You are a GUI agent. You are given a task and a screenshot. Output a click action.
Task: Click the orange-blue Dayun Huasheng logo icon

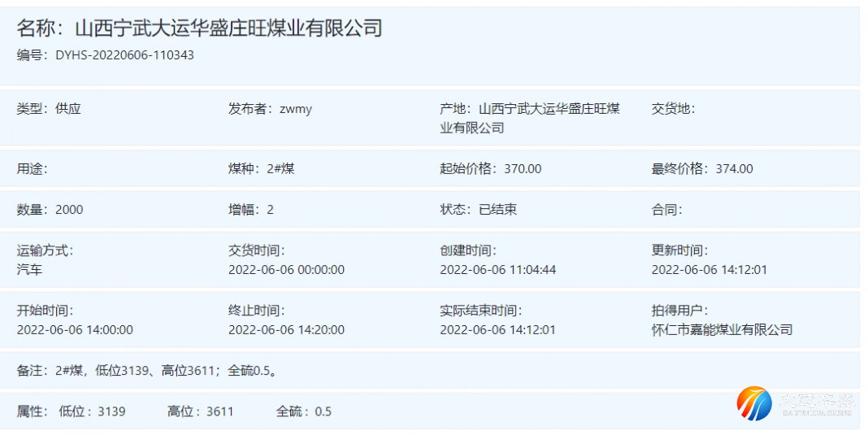tap(754, 404)
